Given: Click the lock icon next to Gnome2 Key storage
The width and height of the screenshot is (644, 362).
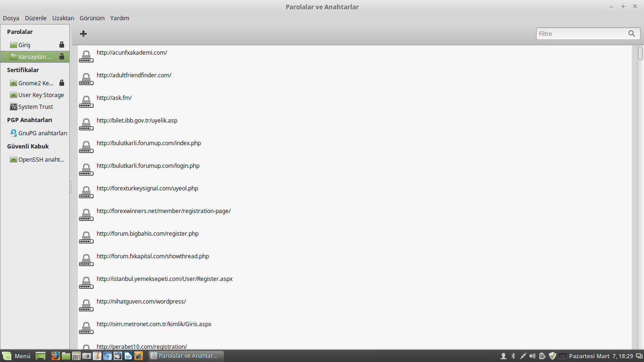Looking at the screenshot, I should pyautogui.click(x=61, y=83).
